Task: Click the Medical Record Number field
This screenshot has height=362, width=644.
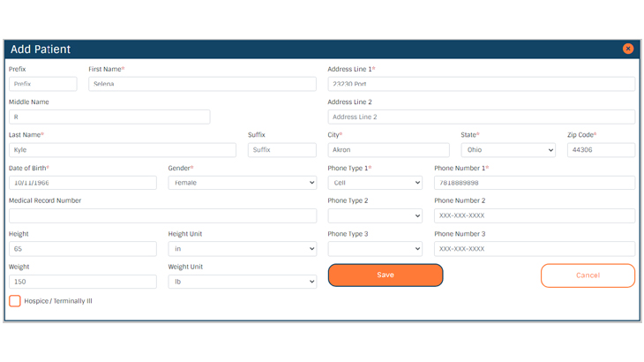Action: point(162,215)
